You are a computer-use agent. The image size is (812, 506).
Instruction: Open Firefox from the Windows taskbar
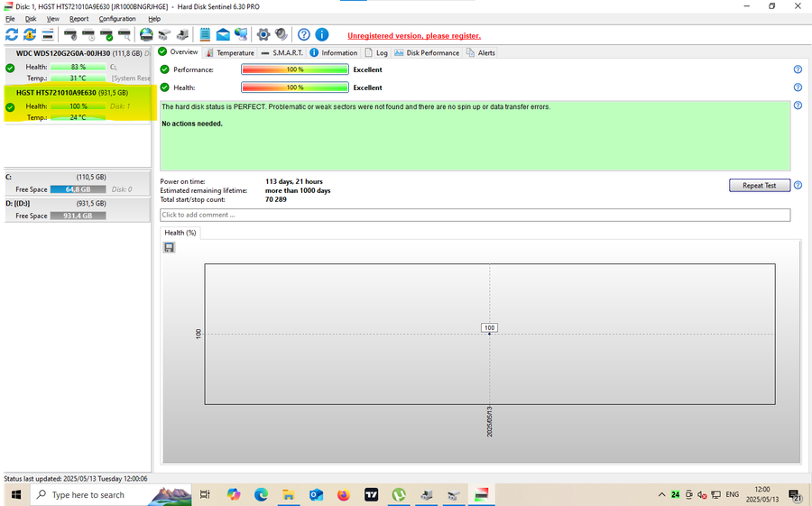(x=343, y=495)
